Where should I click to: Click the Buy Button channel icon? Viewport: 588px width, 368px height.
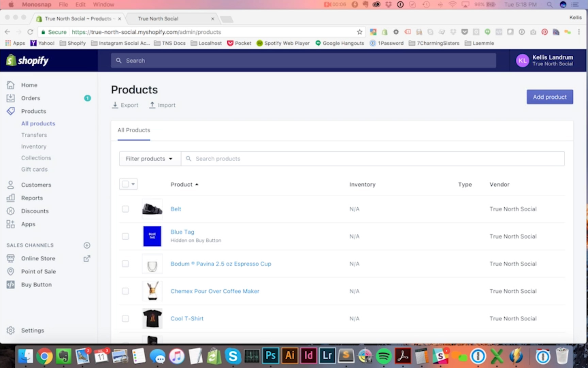[11, 285]
